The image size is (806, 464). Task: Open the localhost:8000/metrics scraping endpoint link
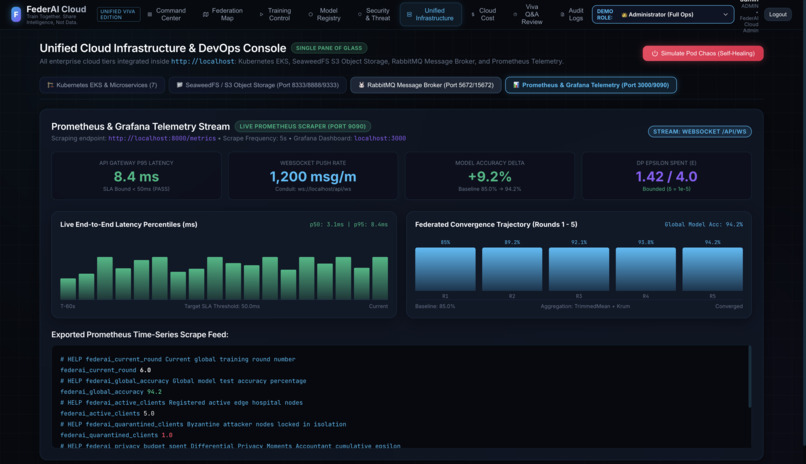[162, 139]
